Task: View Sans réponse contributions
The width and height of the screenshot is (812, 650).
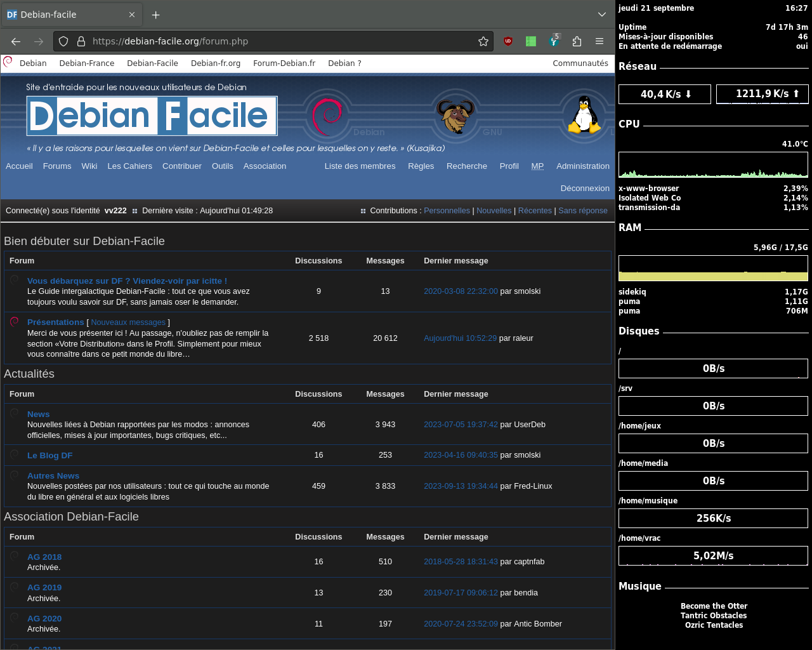Action: click(582, 211)
